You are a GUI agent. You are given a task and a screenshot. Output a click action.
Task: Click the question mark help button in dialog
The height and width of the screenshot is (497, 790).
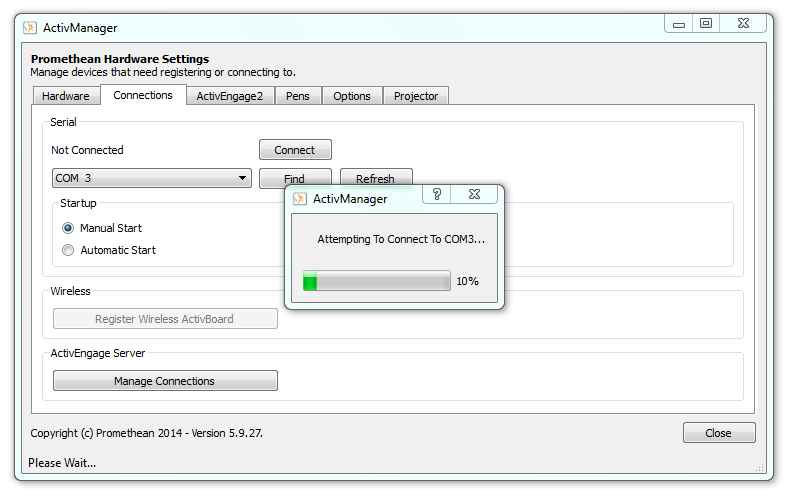coord(437,195)
